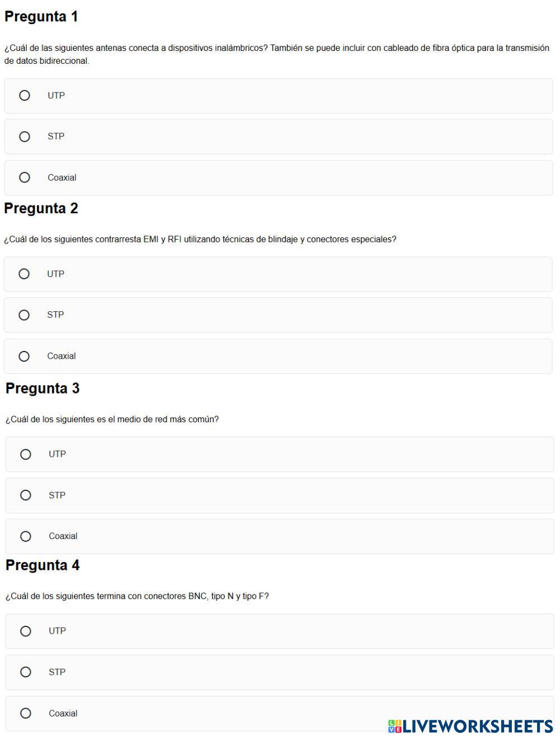Choose STP radio button in Pregunta 1
The width and height of the screenshot is (560, 740).
pos(25,137)
